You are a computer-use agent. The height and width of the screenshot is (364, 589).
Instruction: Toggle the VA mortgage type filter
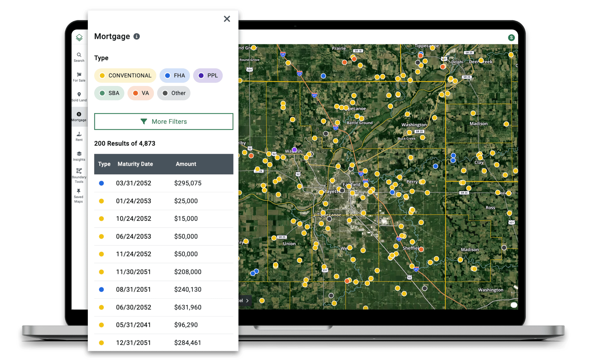coord(141,93)
